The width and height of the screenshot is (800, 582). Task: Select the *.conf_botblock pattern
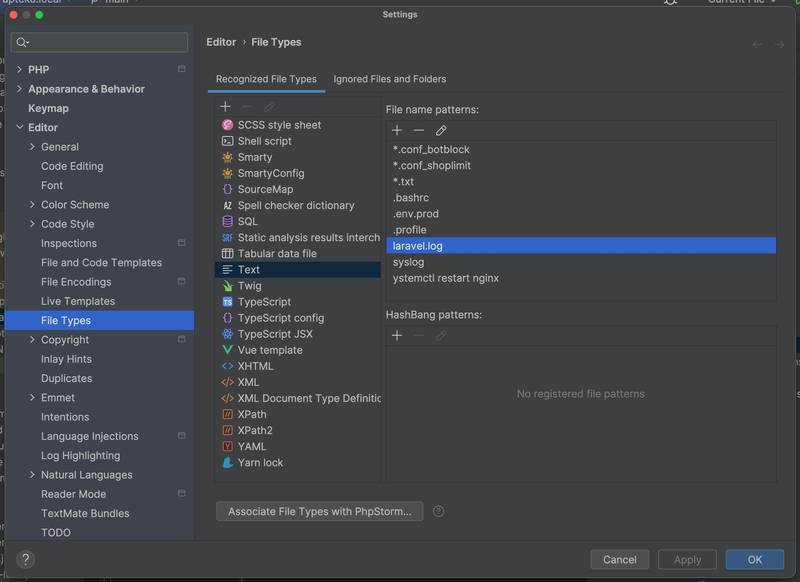click(x=581, y=149)
